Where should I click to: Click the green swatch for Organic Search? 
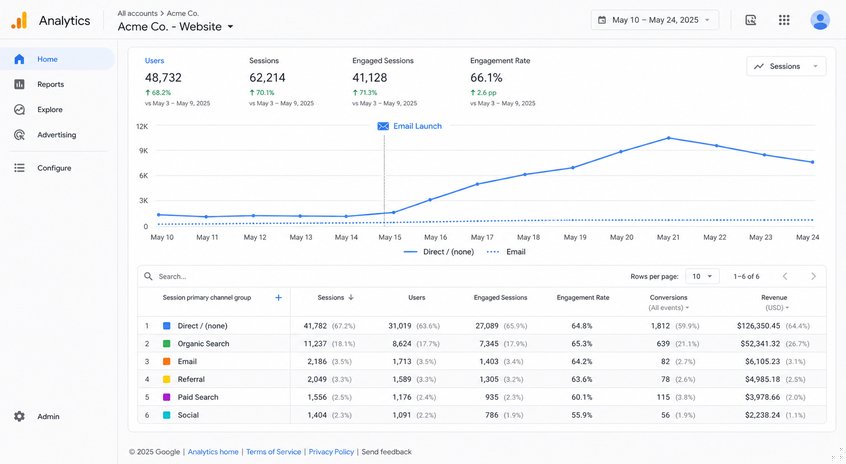coord(167,344)
